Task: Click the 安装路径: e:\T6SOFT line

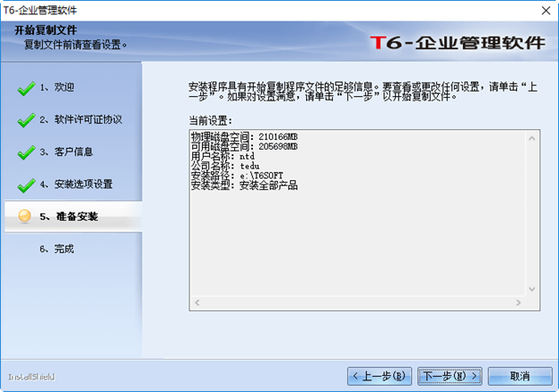Action: (237, 175)
